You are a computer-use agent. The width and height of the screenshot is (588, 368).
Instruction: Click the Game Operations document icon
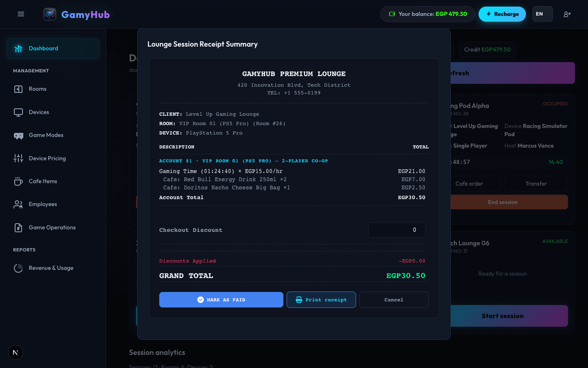tap(18, 227)
